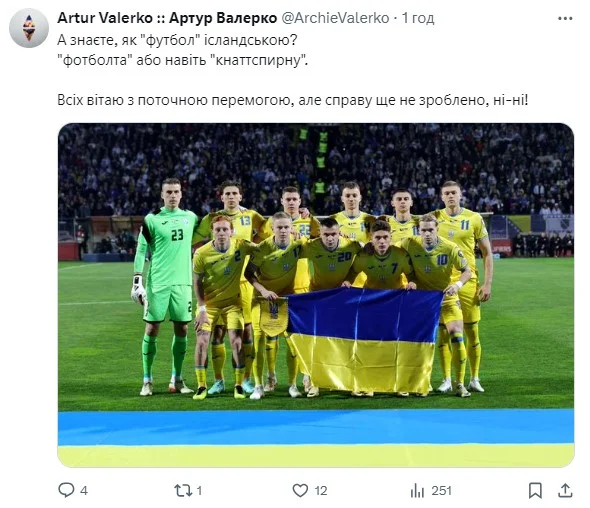
Task: Click the reply count number 4
Action: click(x=84, y=491)
